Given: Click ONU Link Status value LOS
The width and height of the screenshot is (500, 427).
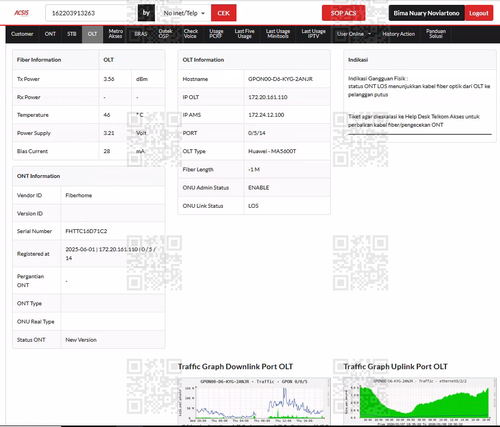Looking at the screenshot, I should (x=253, y=206).
